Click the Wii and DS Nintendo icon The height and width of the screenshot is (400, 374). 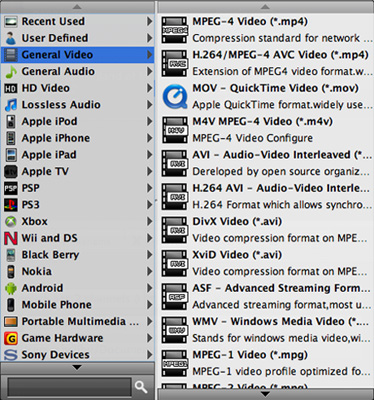tap(11, 238)
